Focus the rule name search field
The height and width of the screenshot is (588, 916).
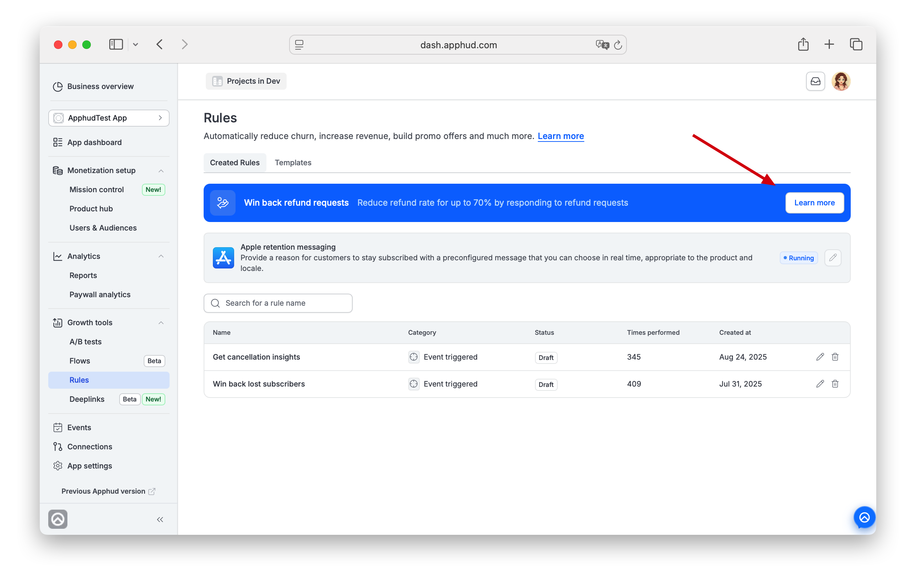(278, 303)
